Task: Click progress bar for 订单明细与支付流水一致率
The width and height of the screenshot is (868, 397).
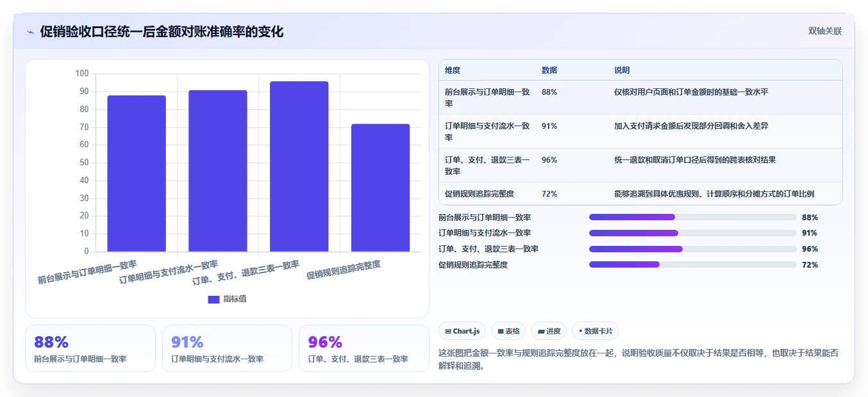Action: [692, 233]
